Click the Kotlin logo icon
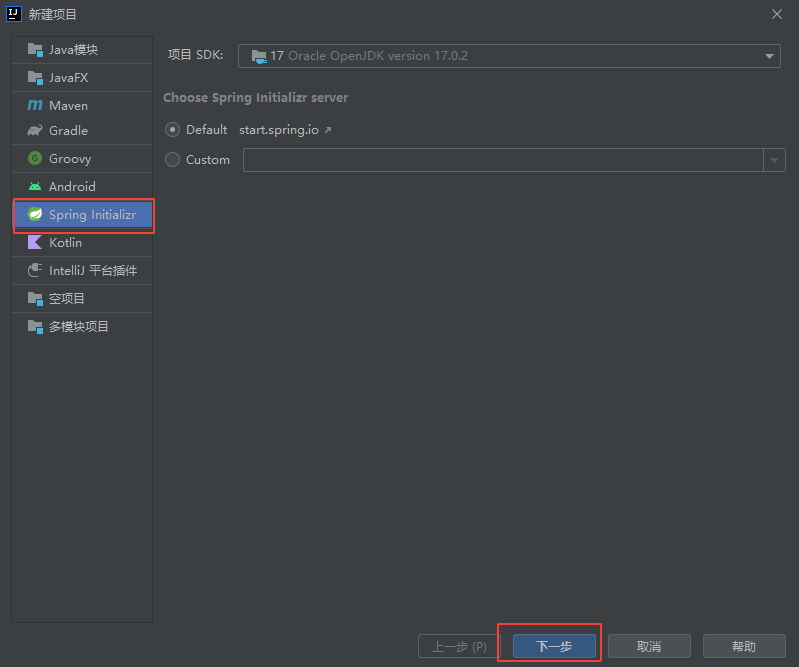 point(35,243)
